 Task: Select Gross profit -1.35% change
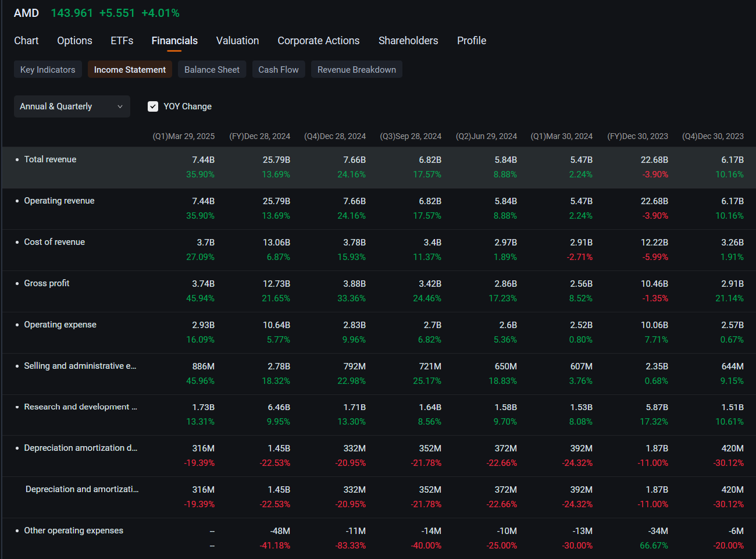point(655,298)
